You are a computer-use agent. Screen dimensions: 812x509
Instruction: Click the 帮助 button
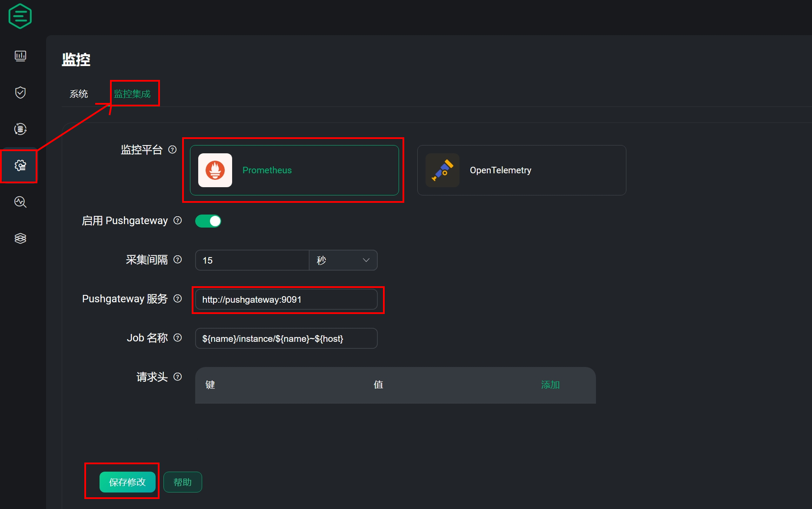point(183,482)
